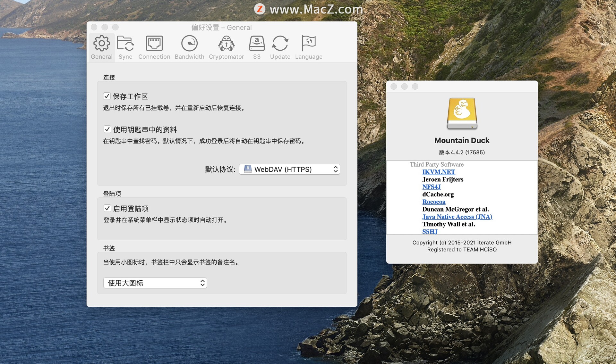616x364 pixels.
Task: Click the 登陆项 section heading
Action: click(x=112, y=194)
